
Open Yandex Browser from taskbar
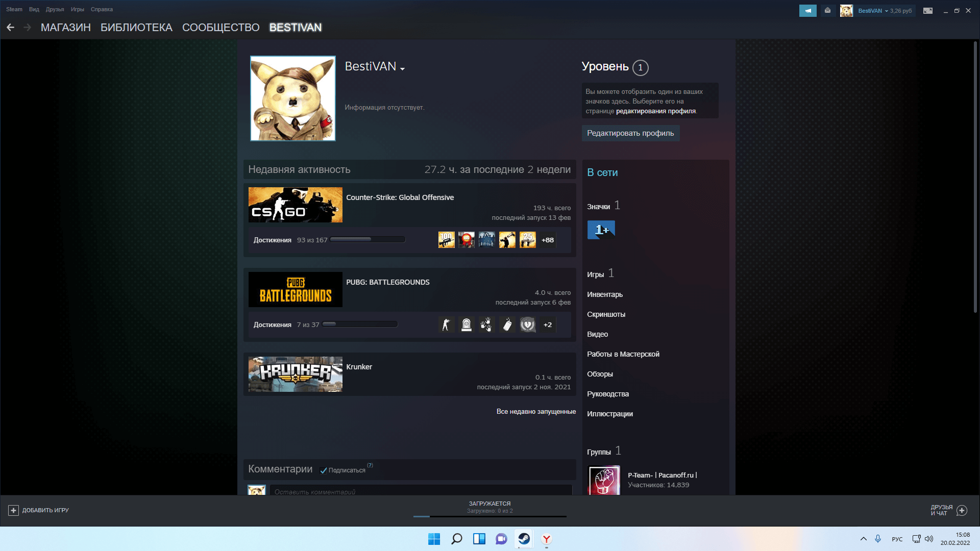click(x=547, y=539)
